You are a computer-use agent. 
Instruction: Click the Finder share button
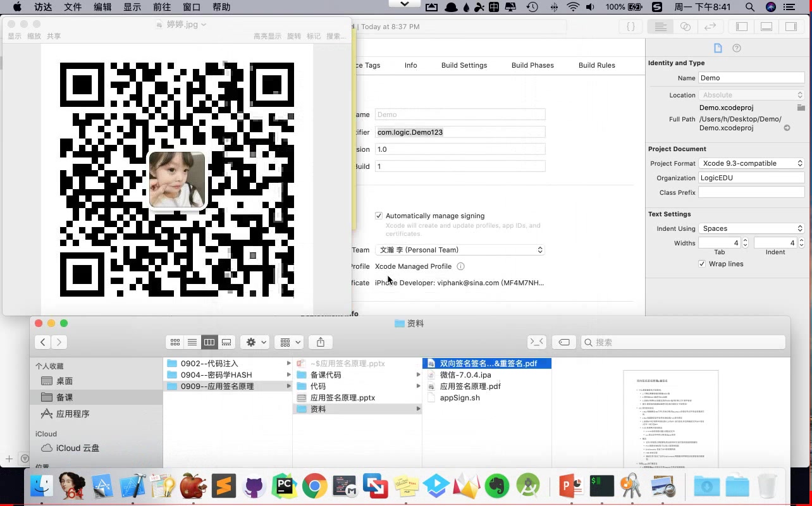[321, 342]
